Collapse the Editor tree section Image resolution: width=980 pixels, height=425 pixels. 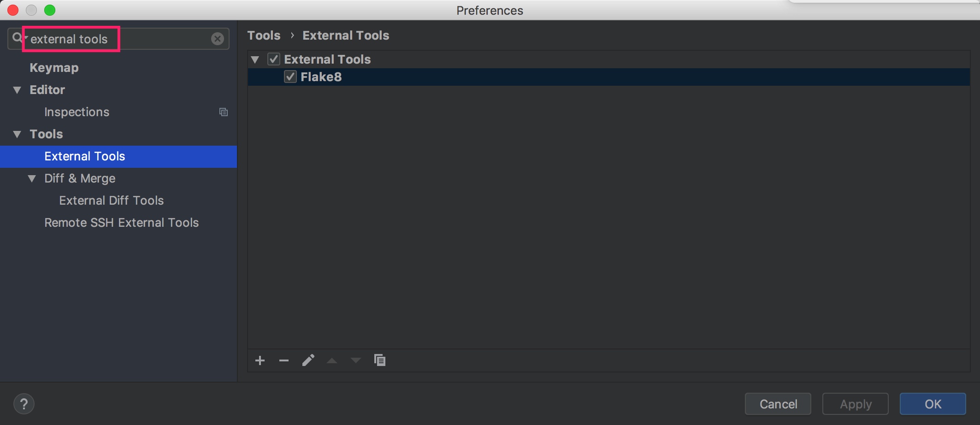(18, 90)
